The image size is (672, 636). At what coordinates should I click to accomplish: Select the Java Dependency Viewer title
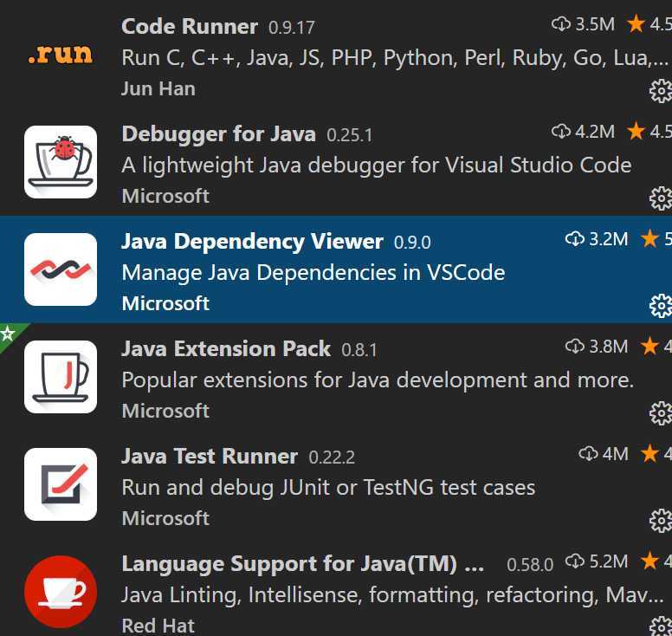coord(252,242)
